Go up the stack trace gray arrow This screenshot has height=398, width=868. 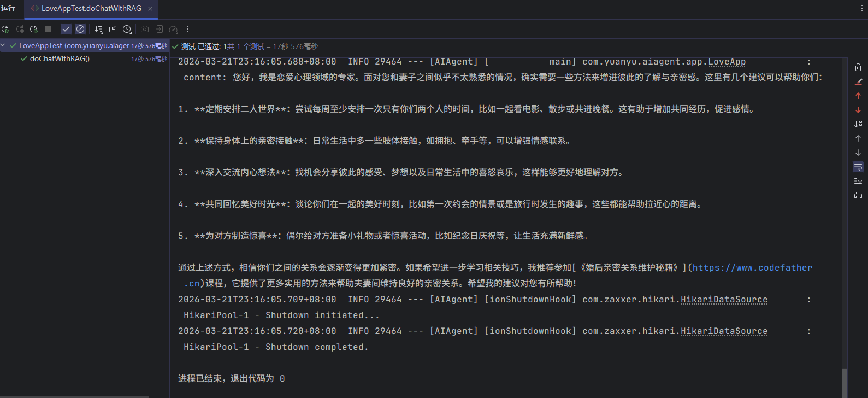[858, 138]
